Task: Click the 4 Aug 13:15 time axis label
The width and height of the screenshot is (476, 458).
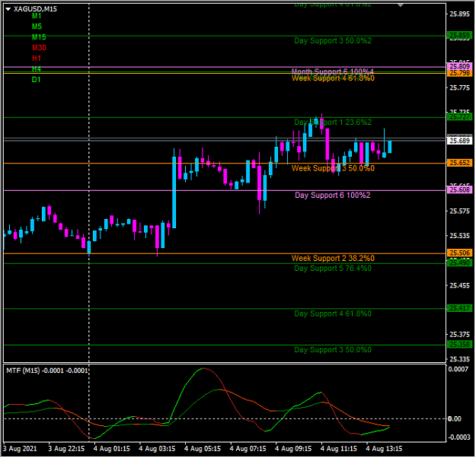Action: pos(384,449)
